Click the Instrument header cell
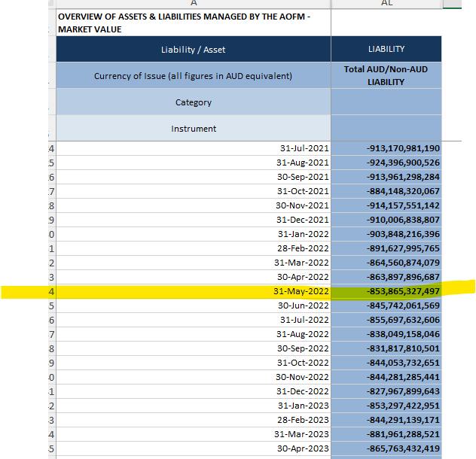Image resolution: width=476 pixels, height=459 pixels. tap(194, 129)
